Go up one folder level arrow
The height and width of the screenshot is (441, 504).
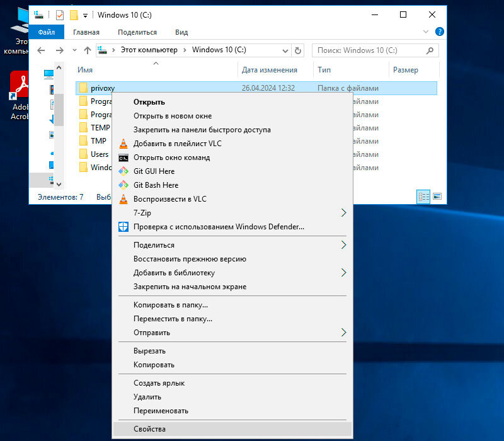[88, 50]
